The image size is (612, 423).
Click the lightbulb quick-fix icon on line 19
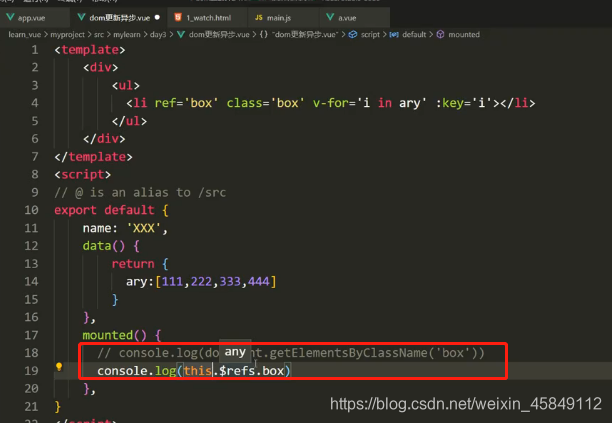coord(59,367)
